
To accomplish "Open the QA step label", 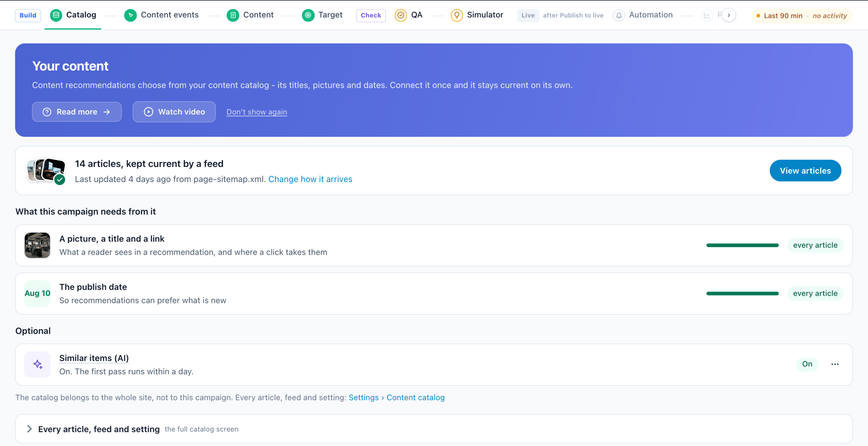I will tap(417, 15).
